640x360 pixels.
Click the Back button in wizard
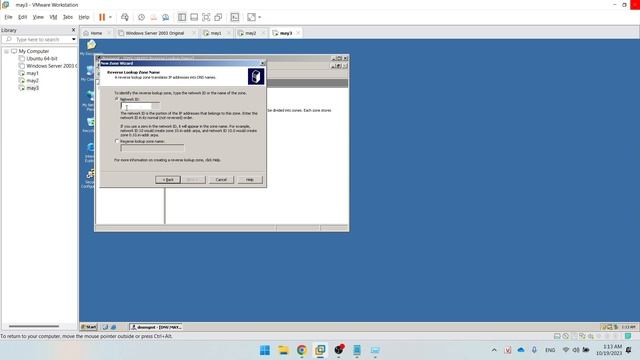pos(168,180)
